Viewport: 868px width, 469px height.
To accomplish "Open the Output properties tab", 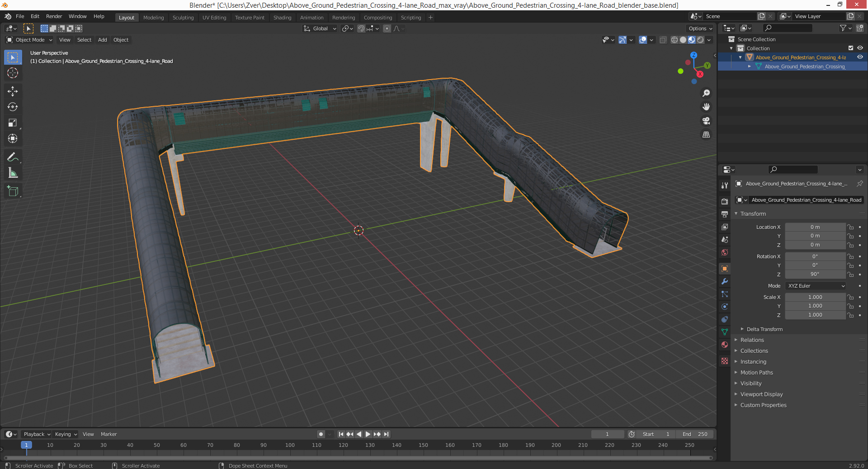I will pyautogui.click(x=725, y=214).
